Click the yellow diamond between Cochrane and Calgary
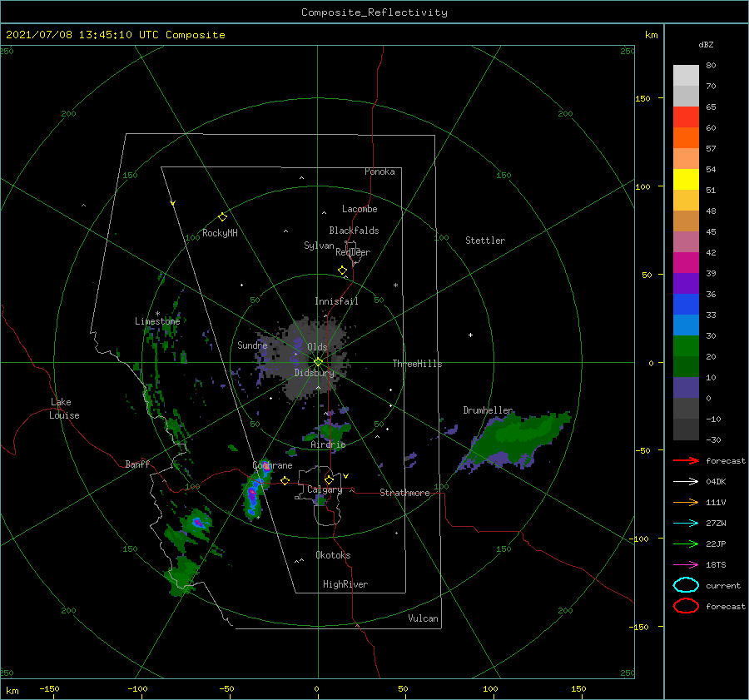The image size is (749, 700). pyautogui.click(x=285, y=480)
